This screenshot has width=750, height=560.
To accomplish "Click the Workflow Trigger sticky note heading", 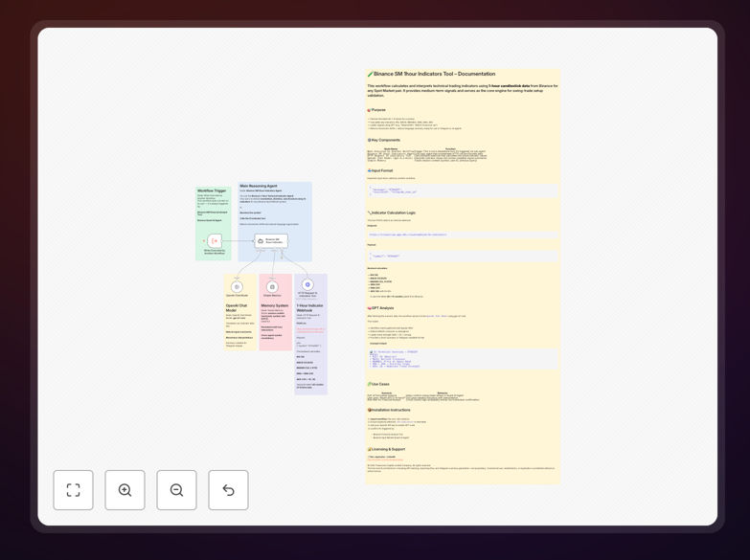I will pos(212,190).
